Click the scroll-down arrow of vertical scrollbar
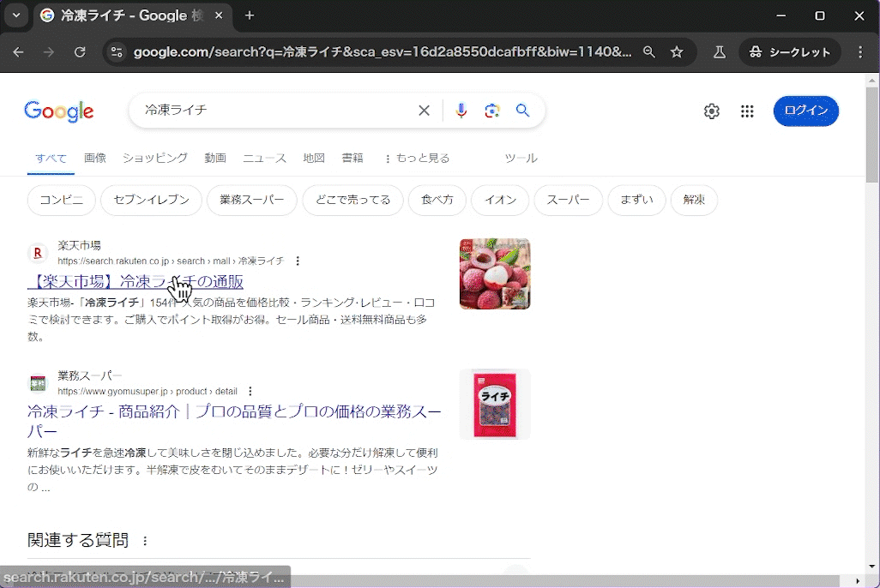 pos(871,567)
